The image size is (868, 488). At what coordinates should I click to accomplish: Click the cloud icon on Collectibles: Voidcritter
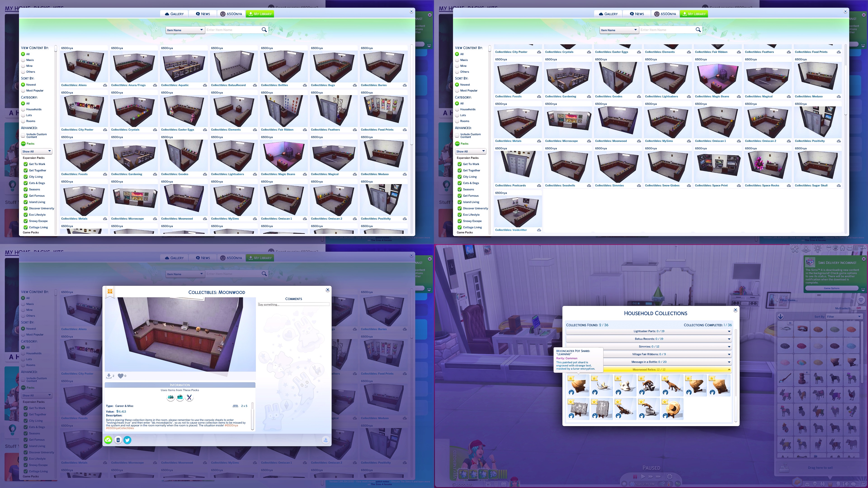click(x=539, y=230)
